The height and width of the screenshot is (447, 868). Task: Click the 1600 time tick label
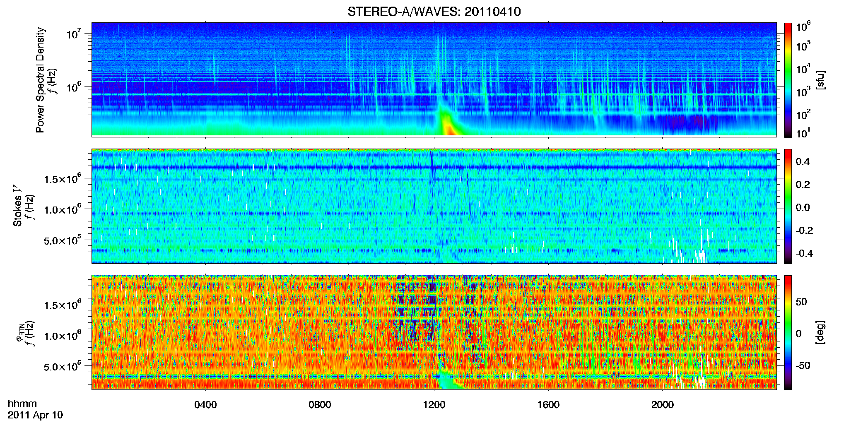coord(548,405)
